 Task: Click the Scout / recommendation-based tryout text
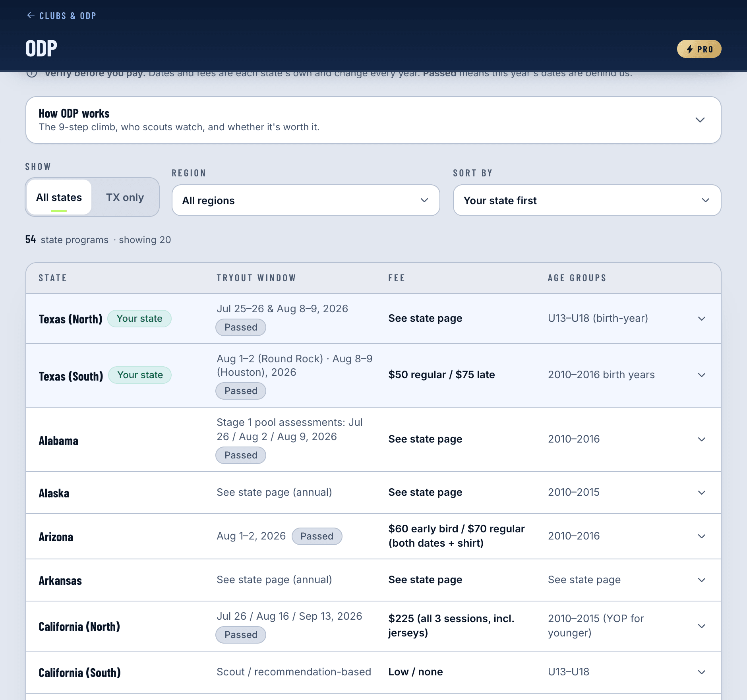coord(294,672)
